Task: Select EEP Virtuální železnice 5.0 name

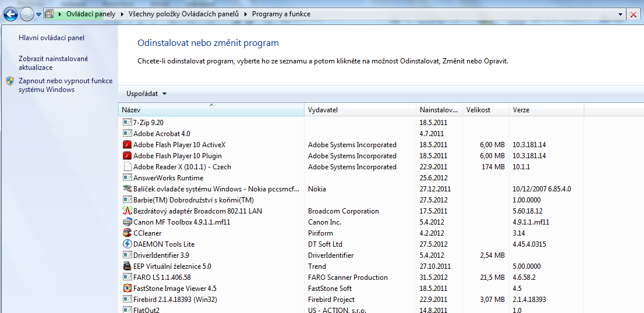Action: pos(172,266)
